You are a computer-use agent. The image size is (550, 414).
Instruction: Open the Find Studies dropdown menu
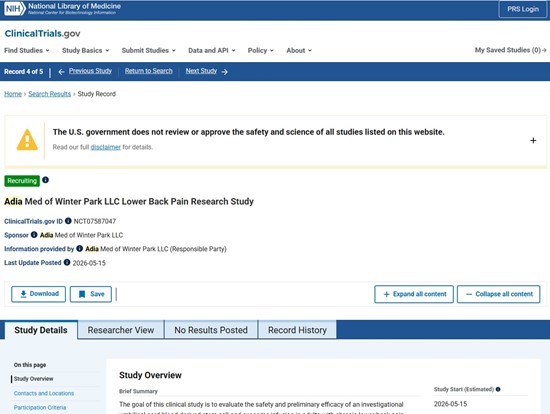click(27, 50)
